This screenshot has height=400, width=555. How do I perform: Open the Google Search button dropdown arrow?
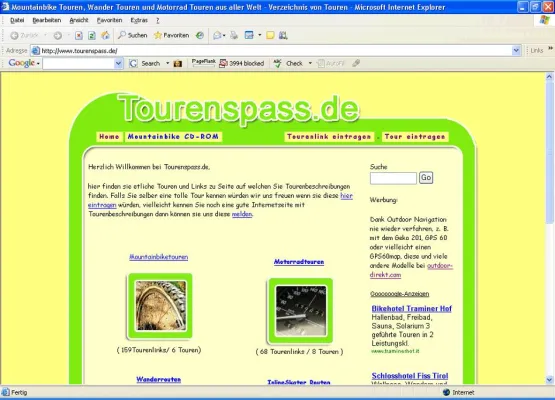pos(167,63)
